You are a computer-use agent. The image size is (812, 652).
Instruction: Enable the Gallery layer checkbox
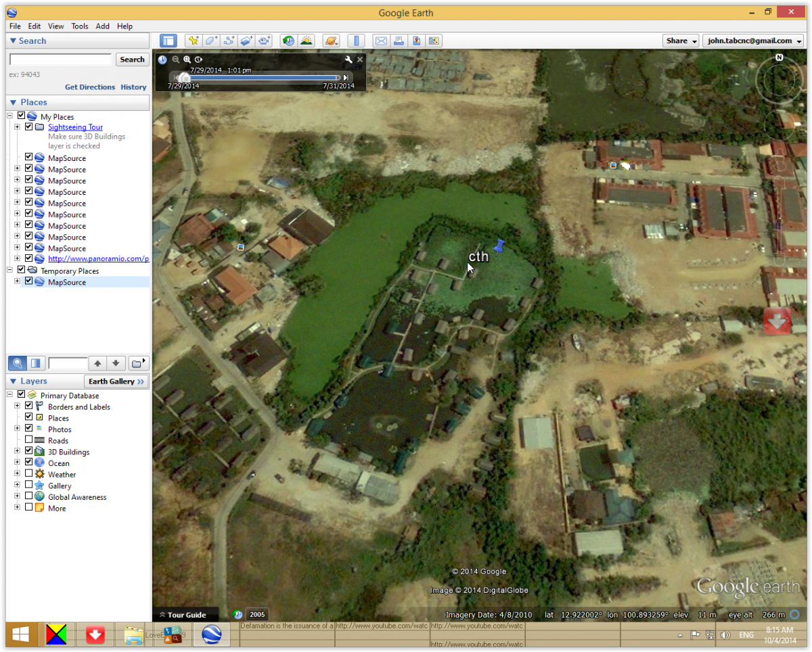tap(28, 486)
